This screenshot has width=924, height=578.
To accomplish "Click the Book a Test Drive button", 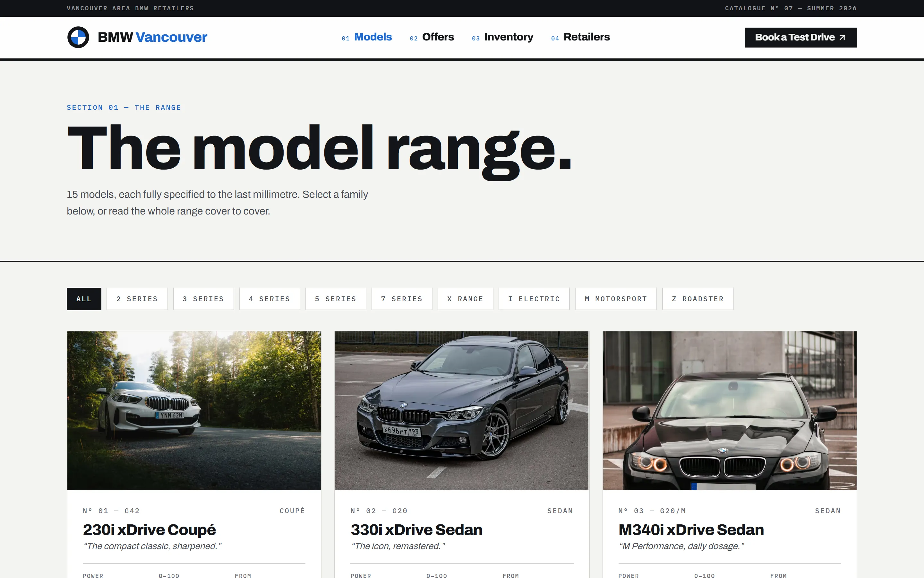I will (x=801, y=38).
